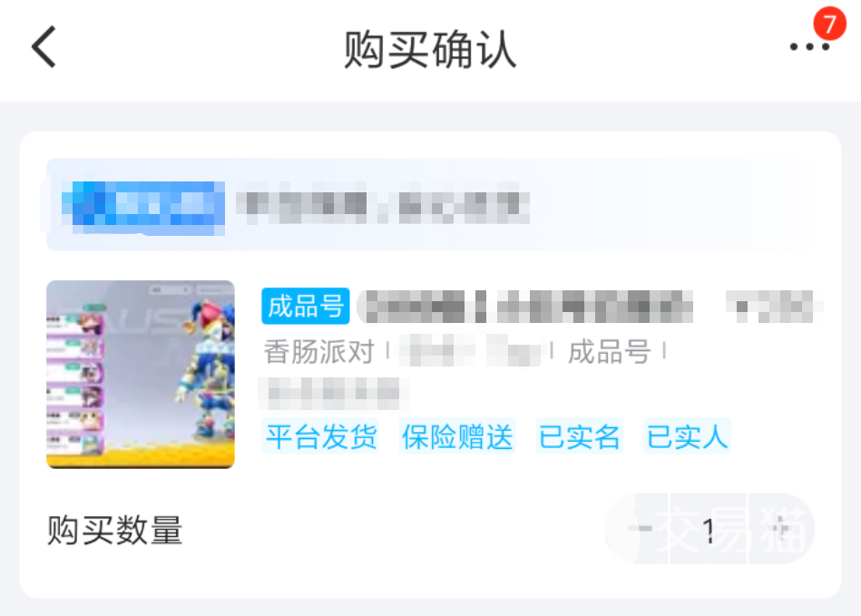Screen dimensions: 861x616
Task: Tap the red notification badge showing 7
Action: pos(829,24)
